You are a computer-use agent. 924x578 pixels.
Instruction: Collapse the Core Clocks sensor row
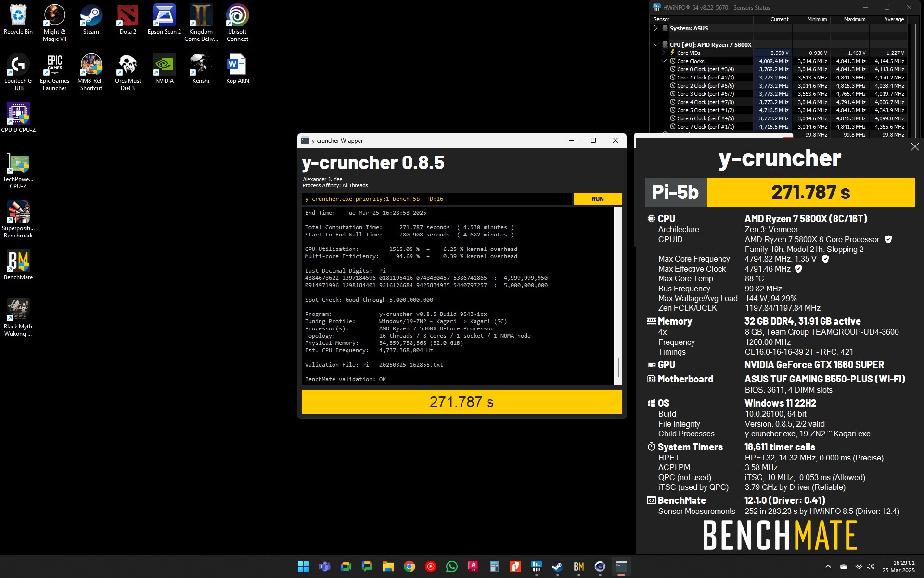(x=664, y=61)
